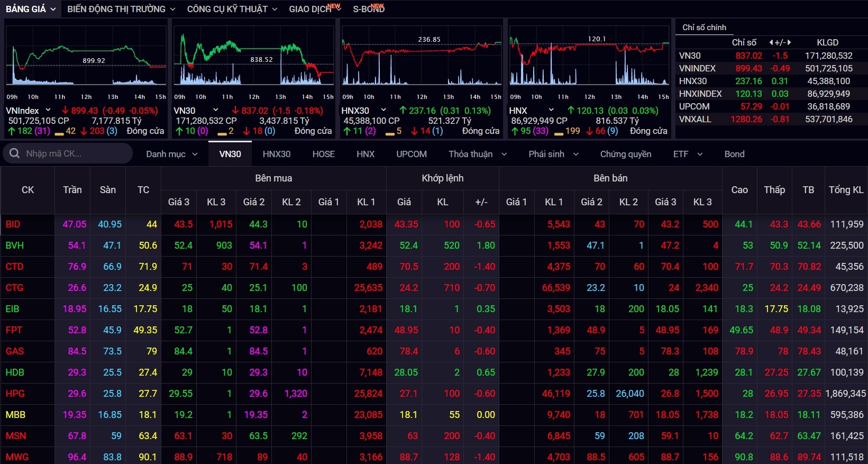Click left arrow beside +/- in Chỉ số chính
Image resolution: width=868 pixels, height=464 pixels.
point(771,42)
